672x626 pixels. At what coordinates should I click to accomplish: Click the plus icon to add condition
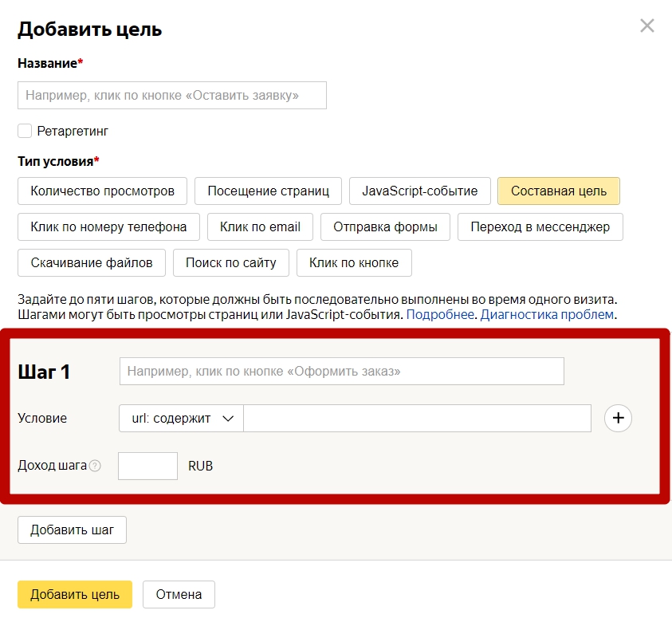pyautogui.click(x=618, y=418)
